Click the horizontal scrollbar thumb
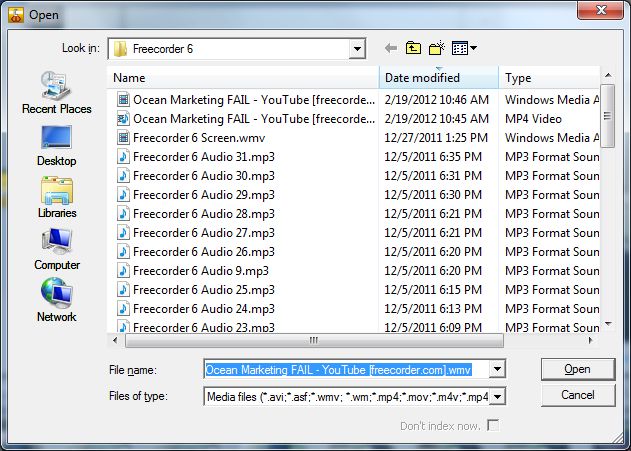The width and height of the screenshot is (631, 451). point(314,340)
